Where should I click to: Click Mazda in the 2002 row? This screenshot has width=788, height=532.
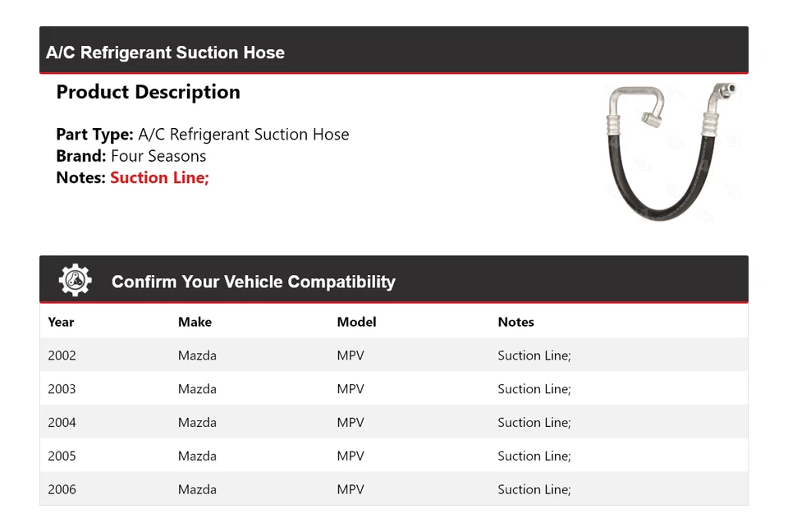pyautogui.click(x=197, y=355)
